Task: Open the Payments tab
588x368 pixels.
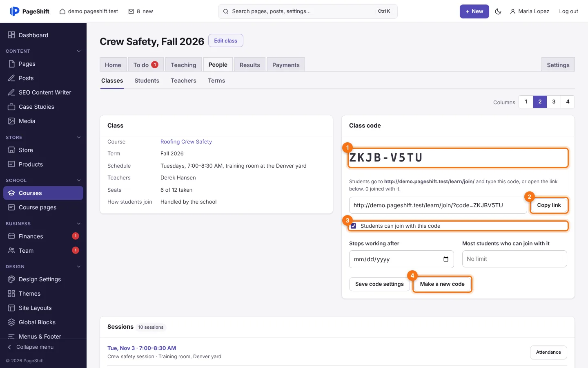Action: 286,65
